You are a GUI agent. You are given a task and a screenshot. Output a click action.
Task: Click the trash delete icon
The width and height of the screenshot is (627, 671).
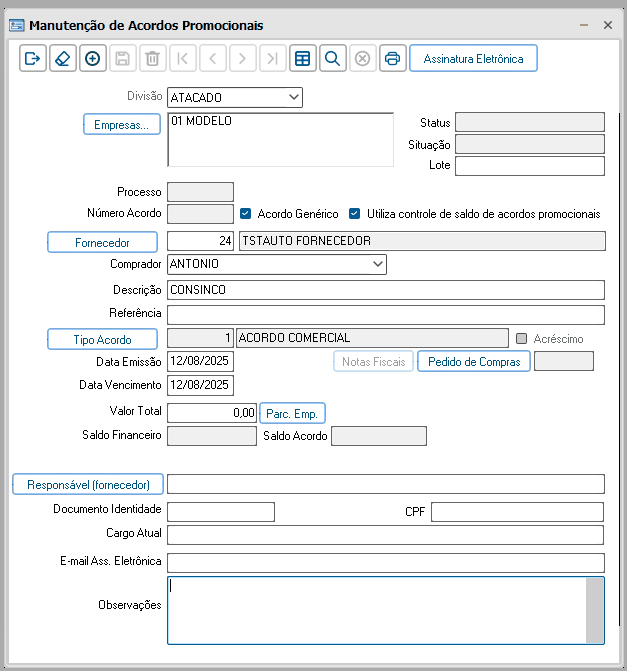pyautogui.click(x=153, y=58)
